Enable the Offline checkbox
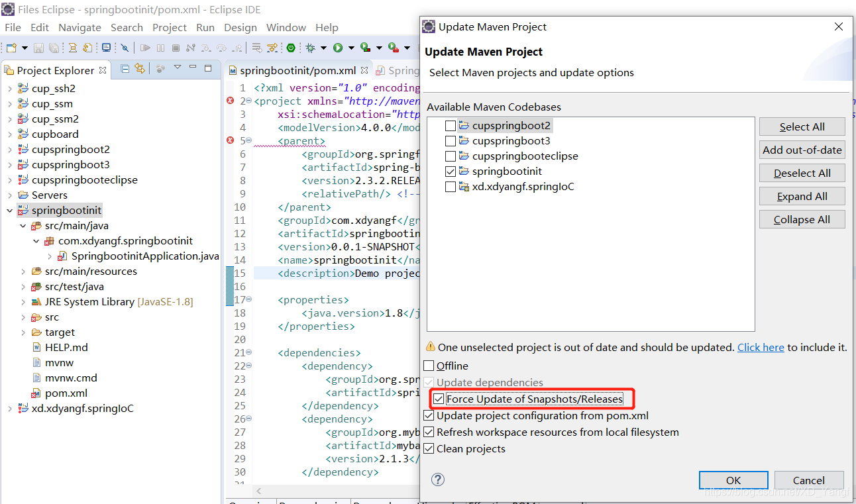Screen dimensions: 856x504 pyautogui.click(x=429, y=366)
